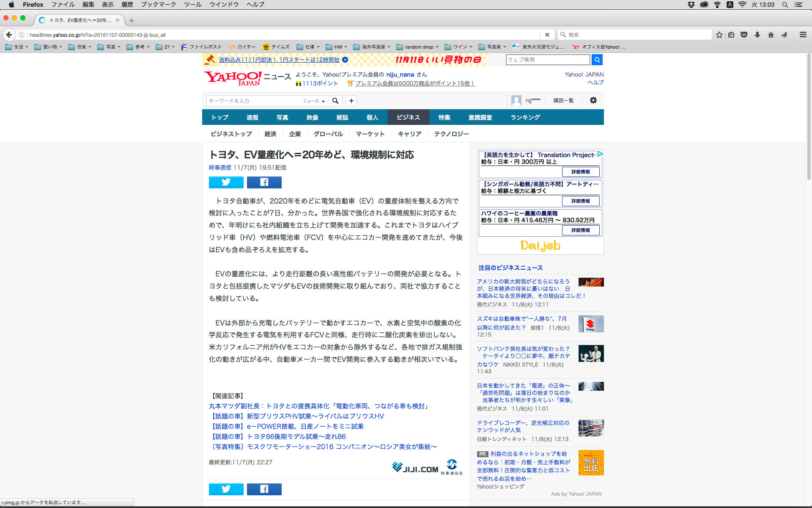Open the Firefox hamburger menu
This screenshot has width=812, height=508.
803,35
